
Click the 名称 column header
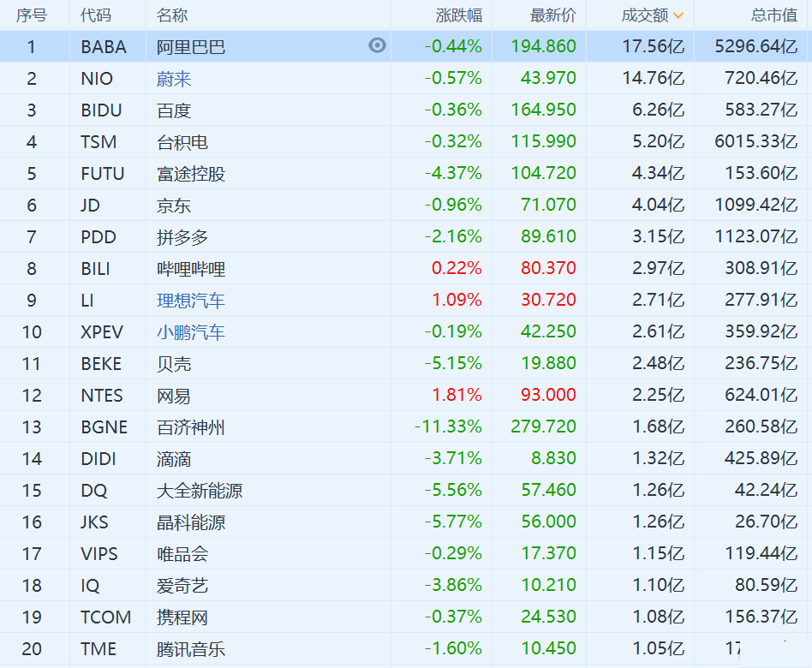(x=172, y=15)
